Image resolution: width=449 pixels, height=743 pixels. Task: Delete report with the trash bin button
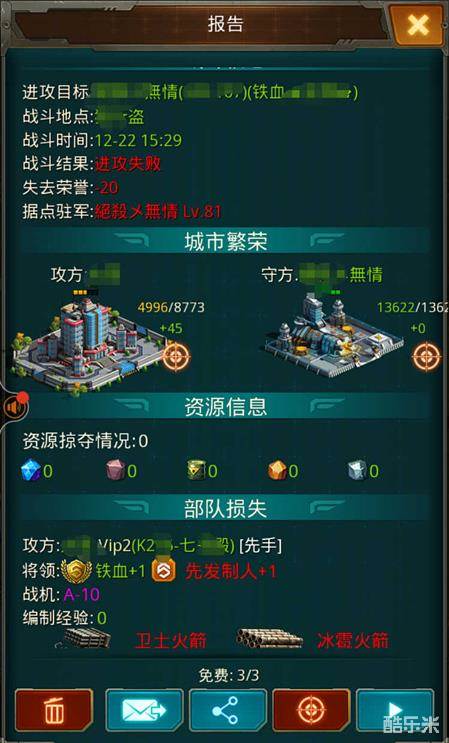(54, 711)
